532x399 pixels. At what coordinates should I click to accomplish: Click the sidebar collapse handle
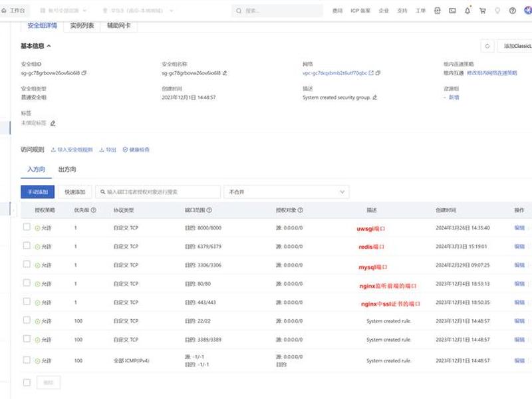click(x=13, y=210)
